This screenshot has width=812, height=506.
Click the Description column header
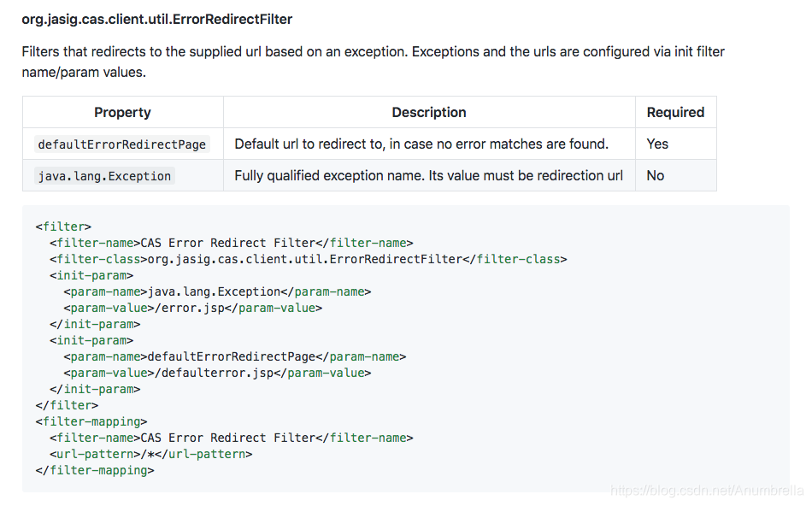(x=429, y=112)
